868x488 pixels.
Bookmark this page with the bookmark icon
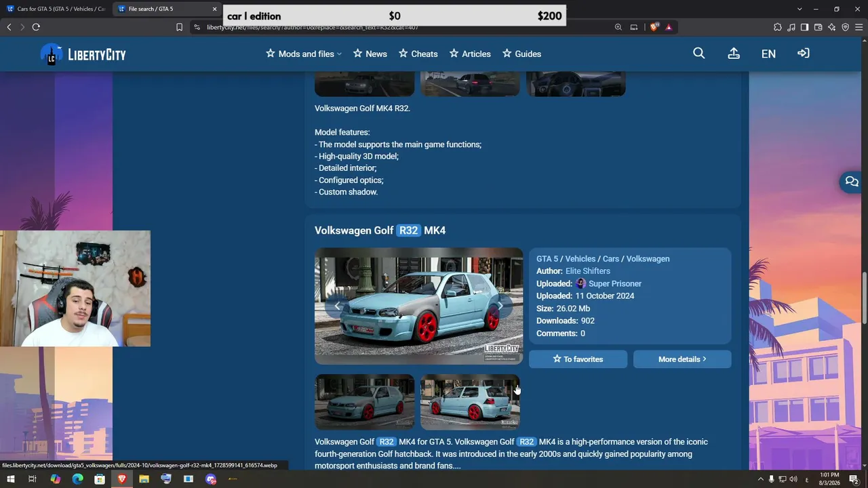click(x=179, y=27)
